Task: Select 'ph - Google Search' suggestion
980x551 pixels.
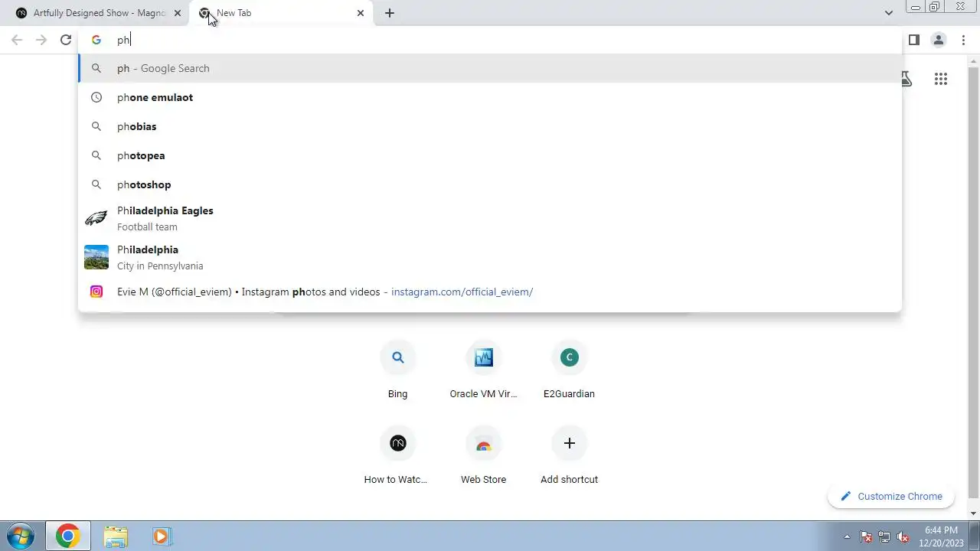Action: tap(490, 68)
